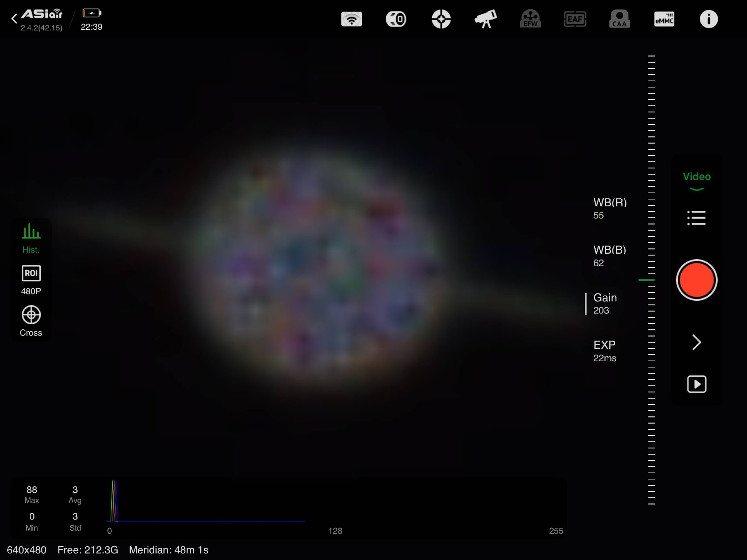Select the Gain parameter

tap(605, 304)
